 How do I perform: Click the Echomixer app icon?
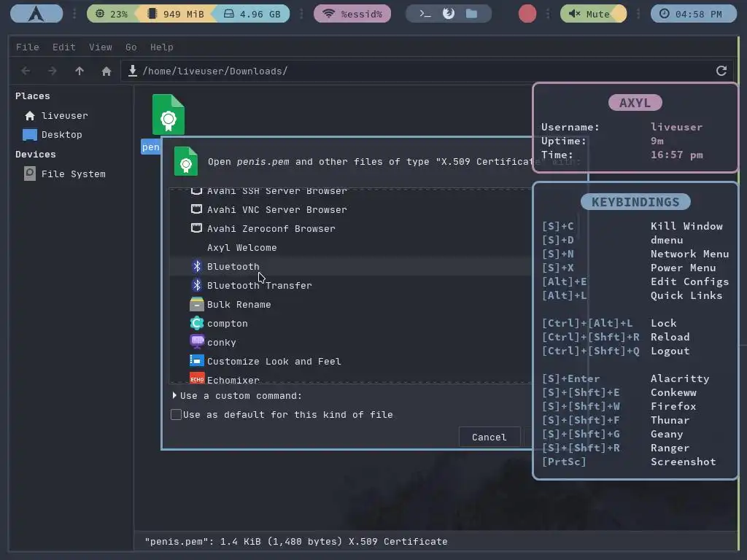(x=197, y=379)
